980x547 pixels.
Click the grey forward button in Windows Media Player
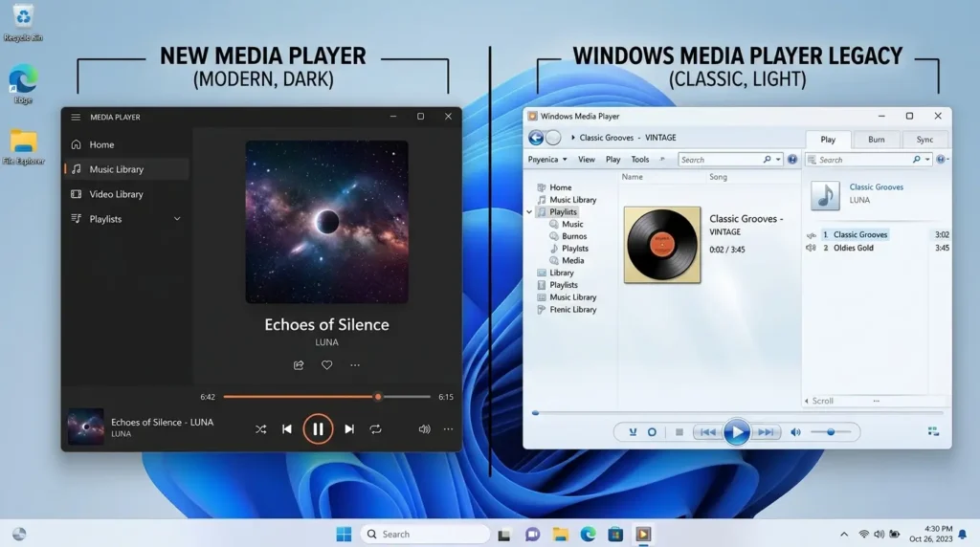[x=553, y=138]
